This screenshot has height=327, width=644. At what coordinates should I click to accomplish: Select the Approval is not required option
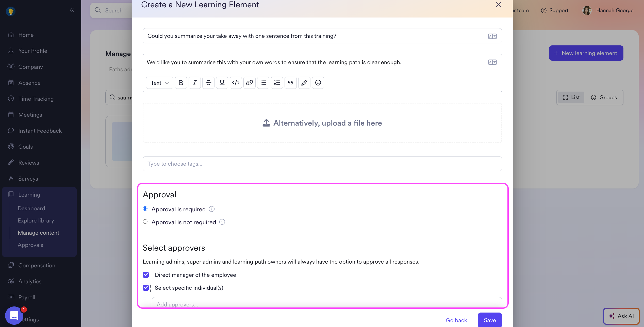(x=145, y=222)
